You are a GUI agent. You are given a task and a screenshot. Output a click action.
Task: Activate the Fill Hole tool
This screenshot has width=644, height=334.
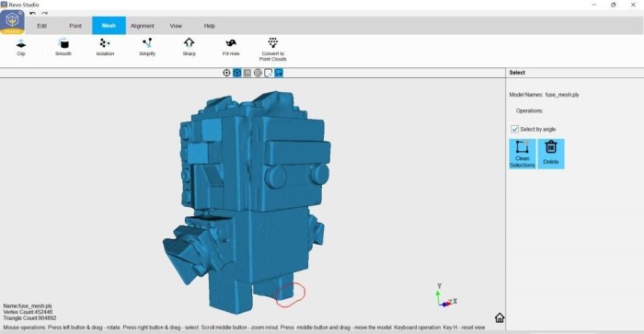tap(231, 47)
